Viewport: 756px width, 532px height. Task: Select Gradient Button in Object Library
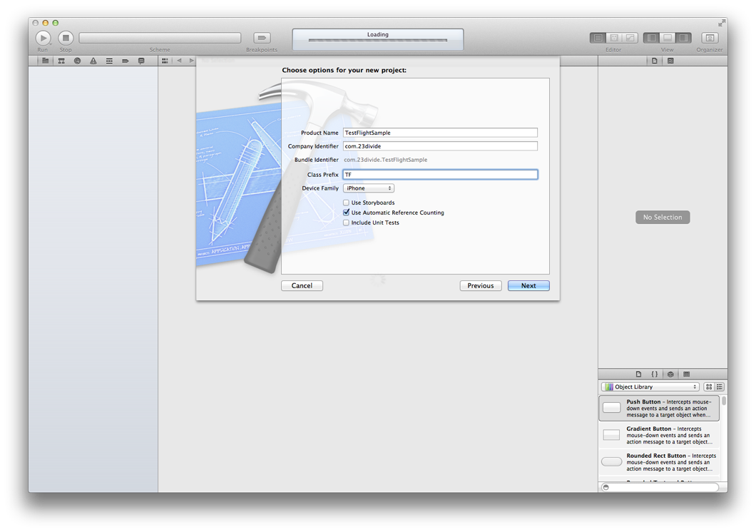pyautogui.click(x=659, y=435)
